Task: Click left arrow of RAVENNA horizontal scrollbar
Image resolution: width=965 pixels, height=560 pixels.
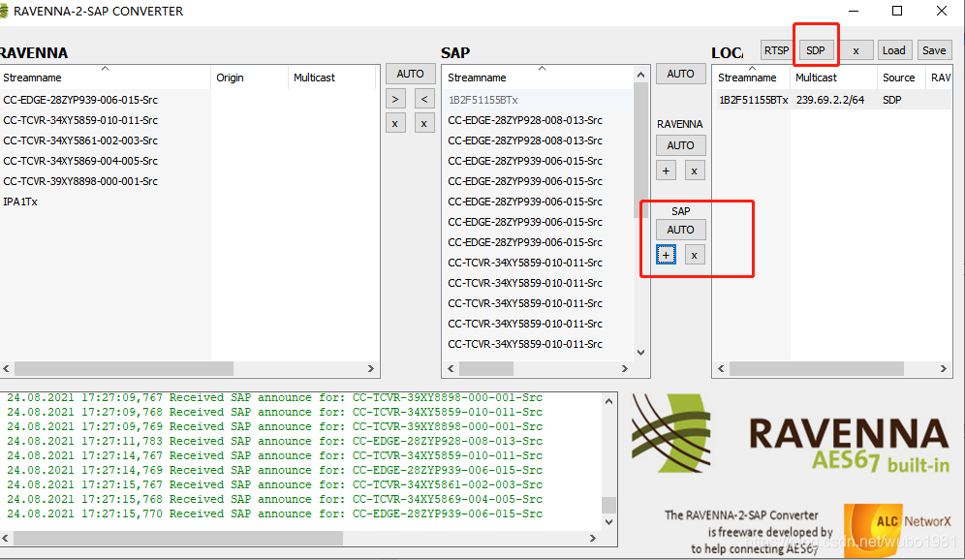Action: tap(6, 368)
